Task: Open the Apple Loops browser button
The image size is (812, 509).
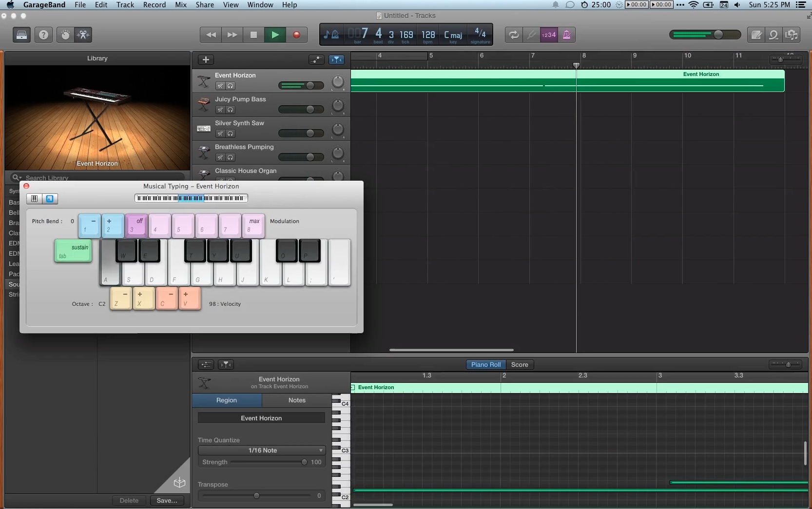Action: [x=774, y=35]
